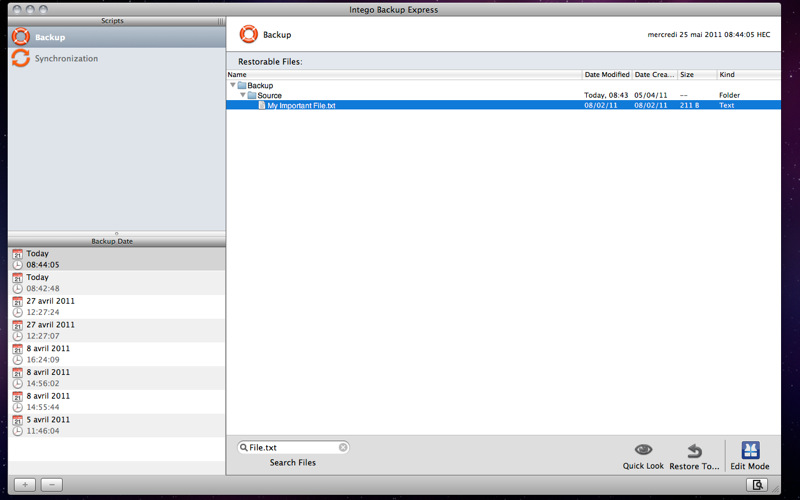Screen dimensions: 800x500
Task: Click the Source folder icon
Action: (x=252, y=95)
